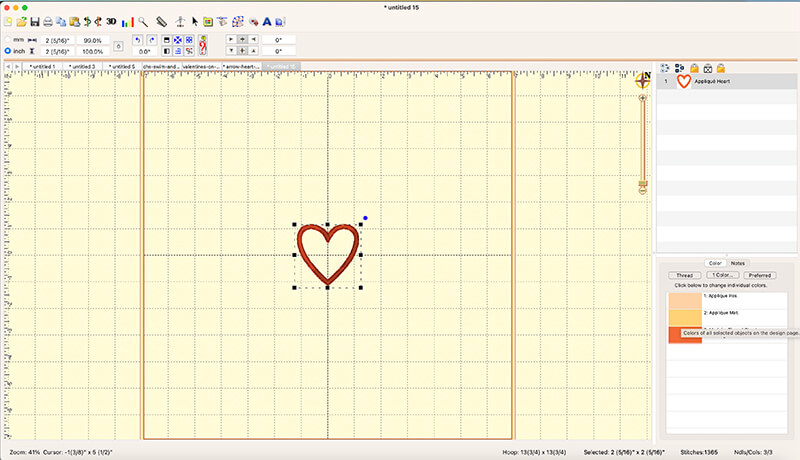Screen dimensions: 800x460
Task: Click the Print icon in toolbar
Action: [x=49, y=21]
